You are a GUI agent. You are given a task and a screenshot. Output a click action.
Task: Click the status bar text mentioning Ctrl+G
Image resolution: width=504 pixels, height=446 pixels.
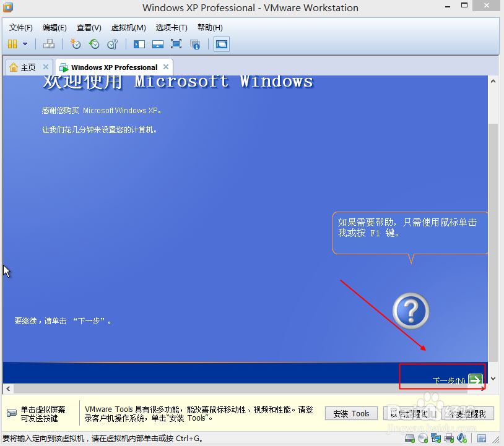click(x=103, y=439)
